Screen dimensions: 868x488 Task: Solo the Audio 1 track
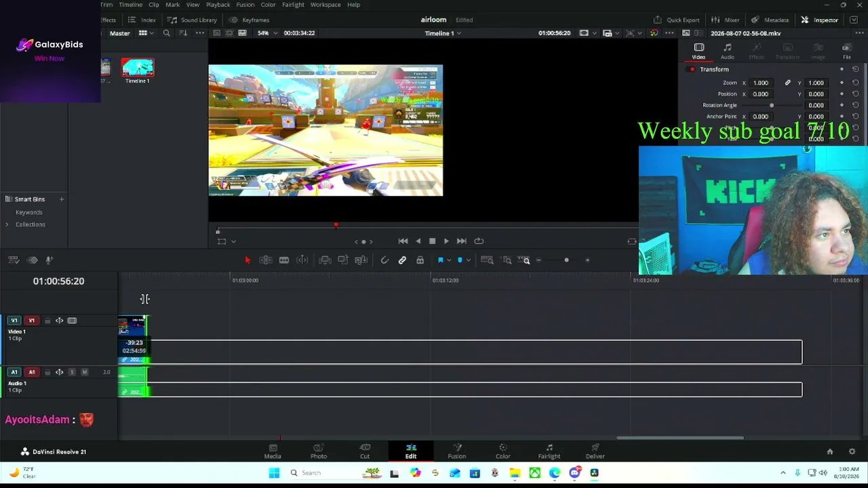(72, 372)
